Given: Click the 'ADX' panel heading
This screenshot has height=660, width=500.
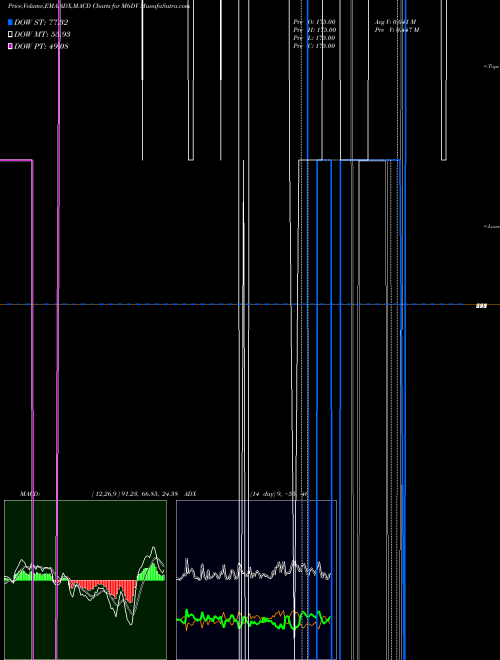Looking at the screenshot, I should point(190,494).
